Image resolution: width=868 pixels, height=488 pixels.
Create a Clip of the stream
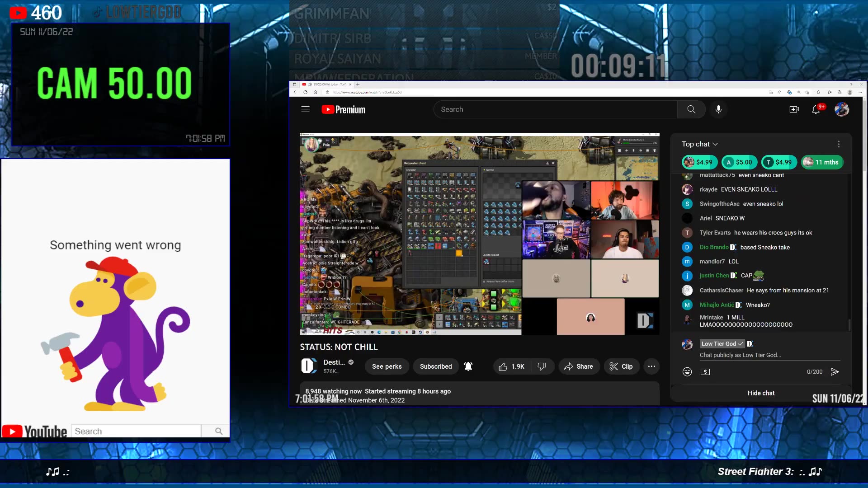pyautogui.click(x=621, y=366)
